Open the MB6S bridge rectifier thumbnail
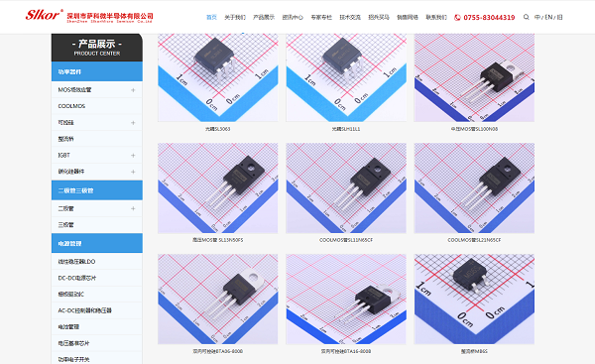The image size is (595, 364). coord(474,300)
